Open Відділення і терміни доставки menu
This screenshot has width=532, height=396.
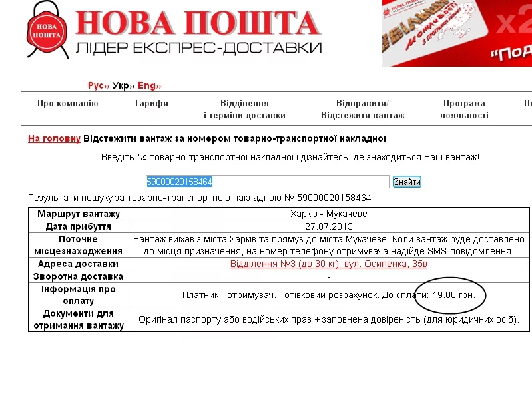pos(244,110)
